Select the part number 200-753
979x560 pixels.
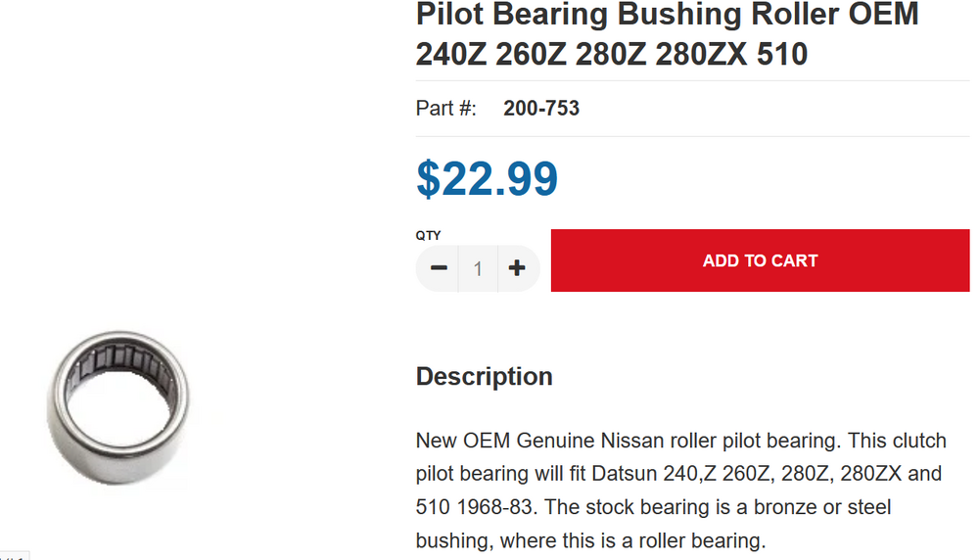point(541,108)
